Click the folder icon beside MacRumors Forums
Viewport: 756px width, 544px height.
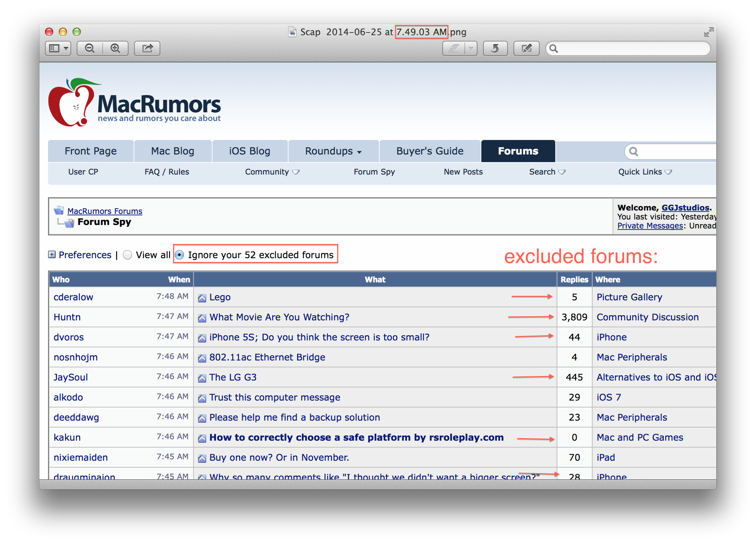[59, 210]
